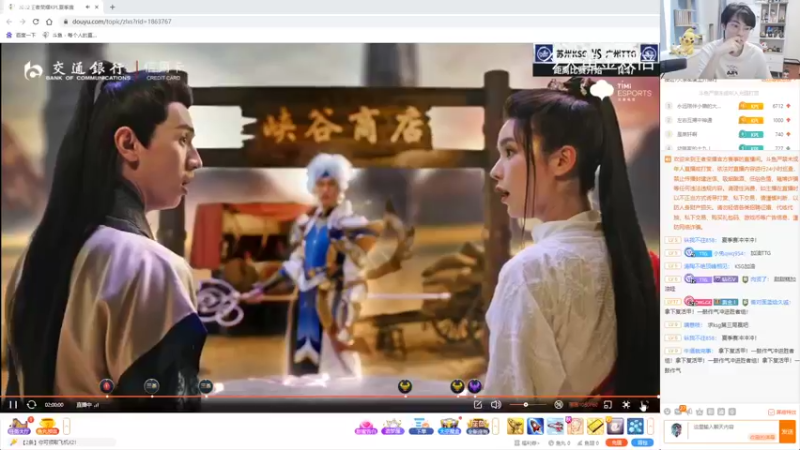
Task: Click the first gray square chat tool icon
Action: coord(710,411)
